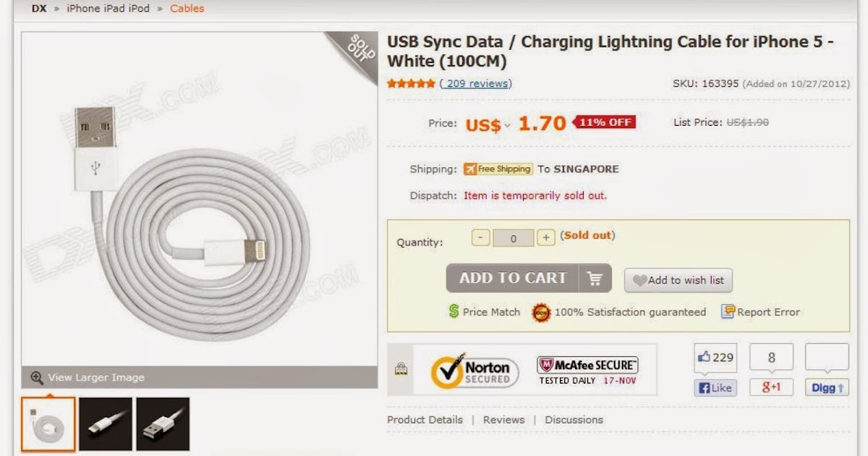Click the shopping cart icon on Add to Cart

[595, 278]
